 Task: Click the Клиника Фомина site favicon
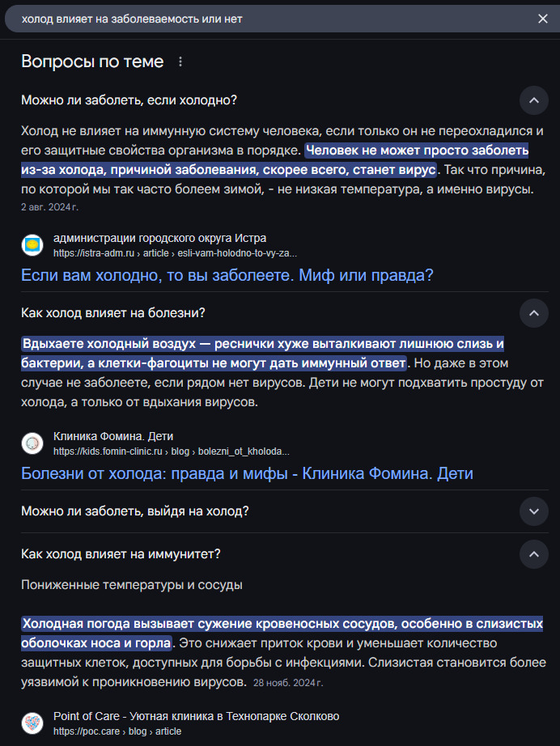tap(32, 443)
